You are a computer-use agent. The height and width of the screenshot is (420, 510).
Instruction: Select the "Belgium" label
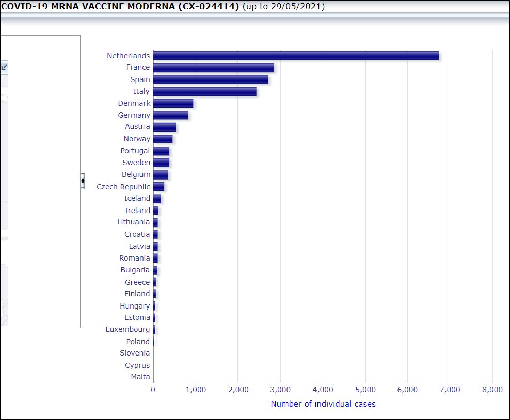click(x=136, y=174)
